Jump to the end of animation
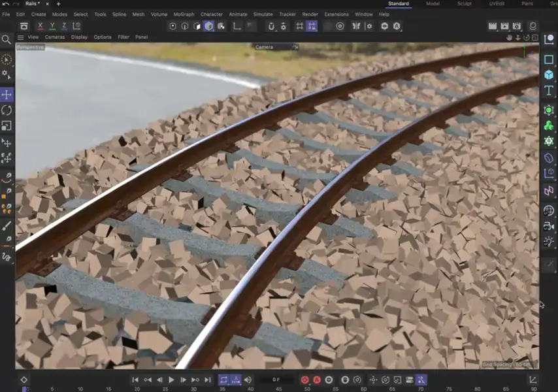 coord(208,380)
